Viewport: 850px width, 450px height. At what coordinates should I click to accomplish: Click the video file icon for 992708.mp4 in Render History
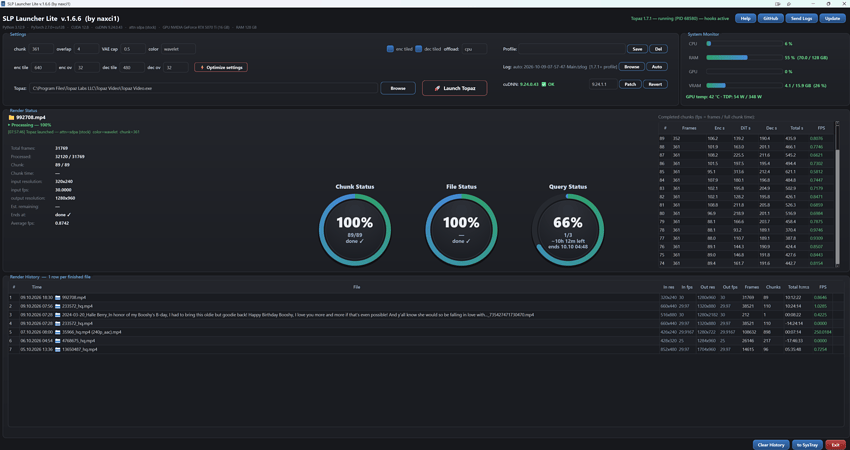[57, 298]
